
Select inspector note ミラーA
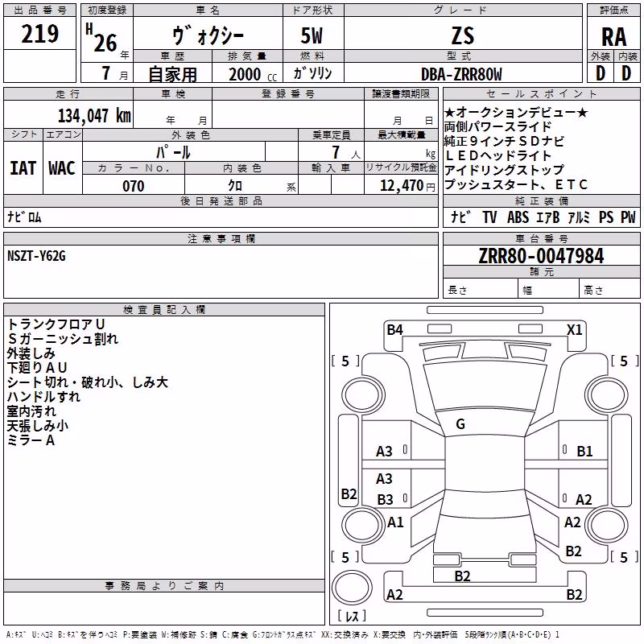(31, 440)
